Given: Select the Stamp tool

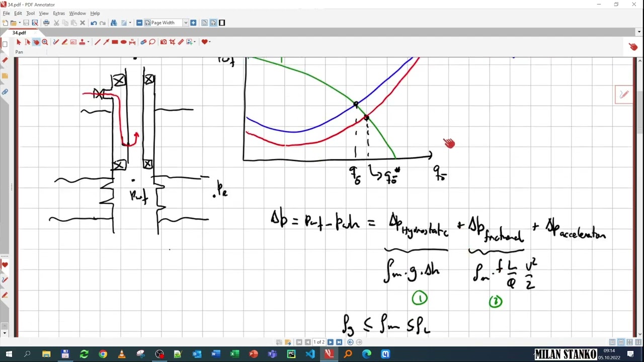Looking at the screenshot, I should (82, 42).
